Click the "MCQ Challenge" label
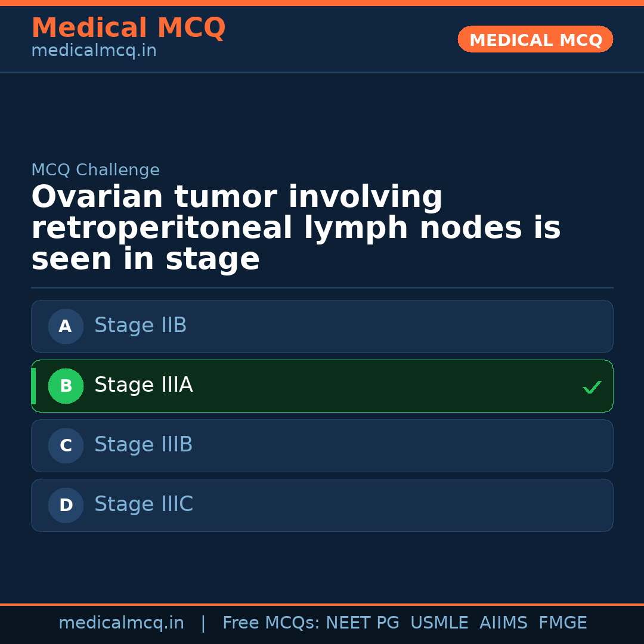Screen dimensions: 644x644 (95, 170)
